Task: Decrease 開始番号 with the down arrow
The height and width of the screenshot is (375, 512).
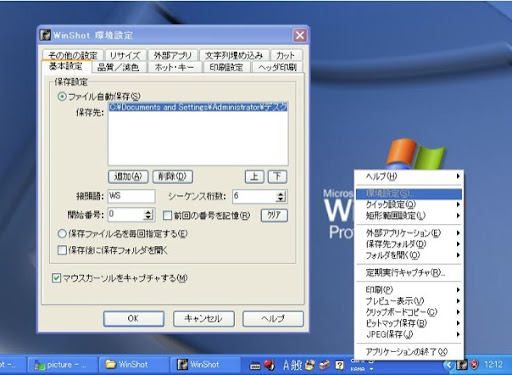Action: (148, 218)
